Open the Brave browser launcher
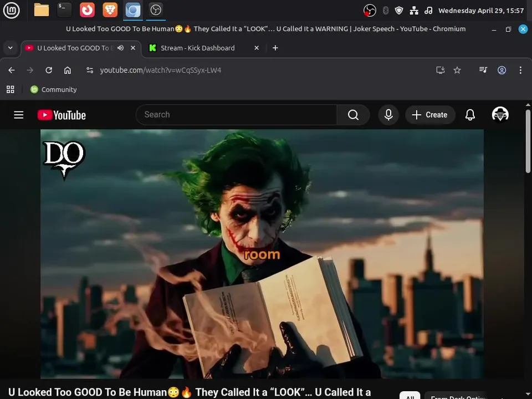Screen dimensions: 532x399 point(110,10)
